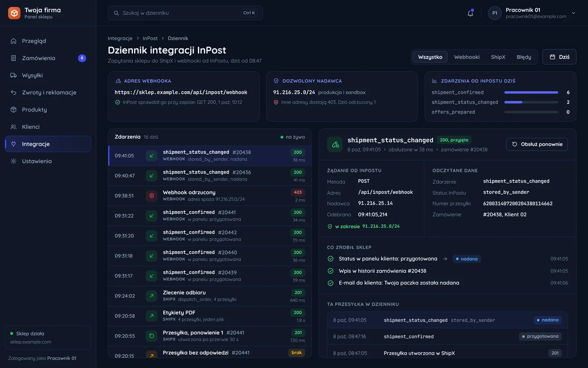Focus the Szukaj w dzienniku search field

(x=185, y=13)
